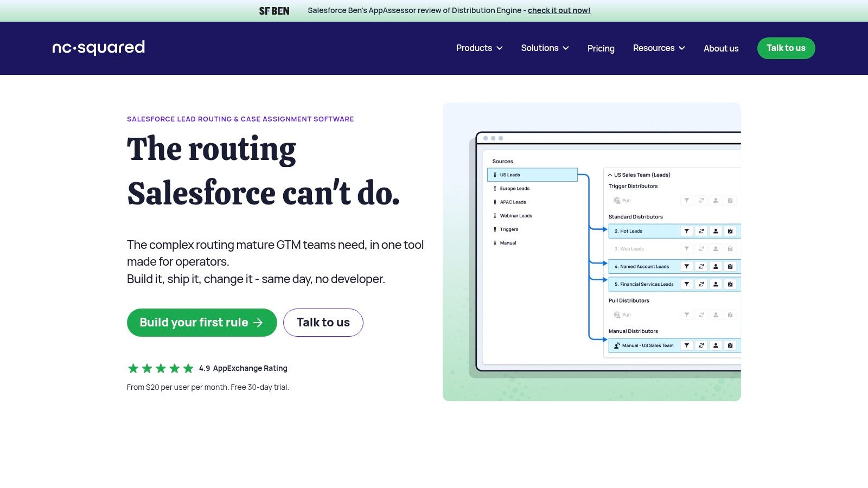Click the filter icon in the Hot Leads row
The width and height of the screenshot is (868, 488).
687,231
